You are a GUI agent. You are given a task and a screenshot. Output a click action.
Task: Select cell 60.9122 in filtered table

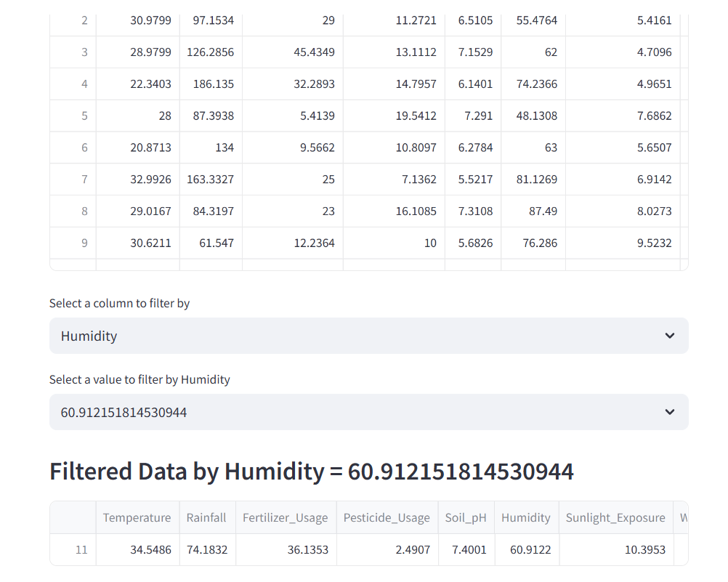(x=527, y=550)
